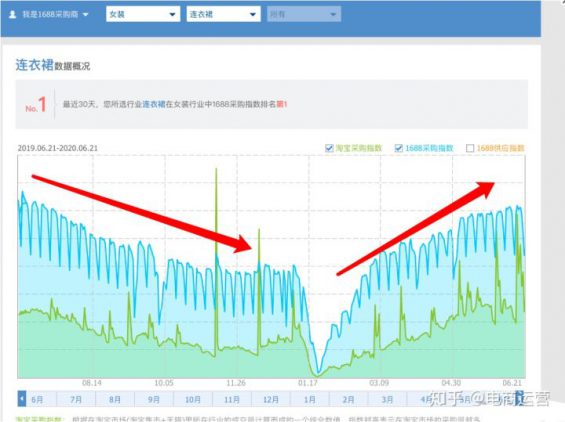The image size is (565, 422).
Task: Select 2月 on the month timeline
Action: (x=348, y=400)
